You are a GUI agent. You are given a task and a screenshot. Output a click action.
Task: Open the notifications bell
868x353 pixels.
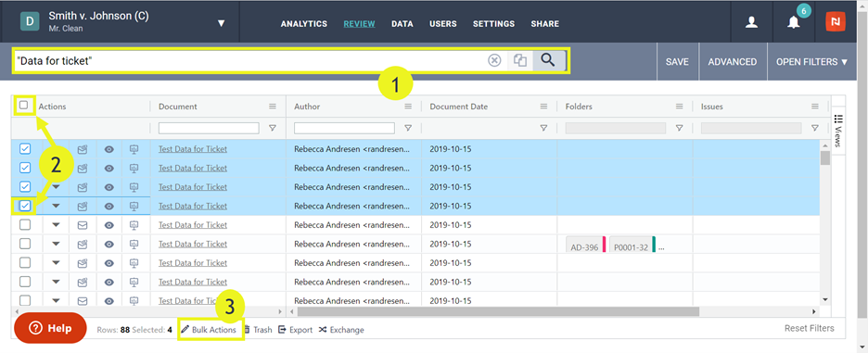coord(794,22)
